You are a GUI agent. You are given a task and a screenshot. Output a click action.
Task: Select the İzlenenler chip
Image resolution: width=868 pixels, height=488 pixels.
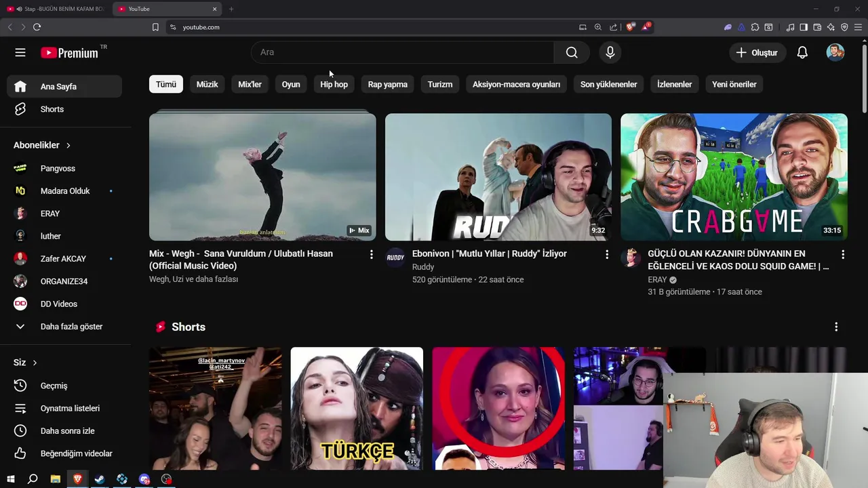click(675, 84)
